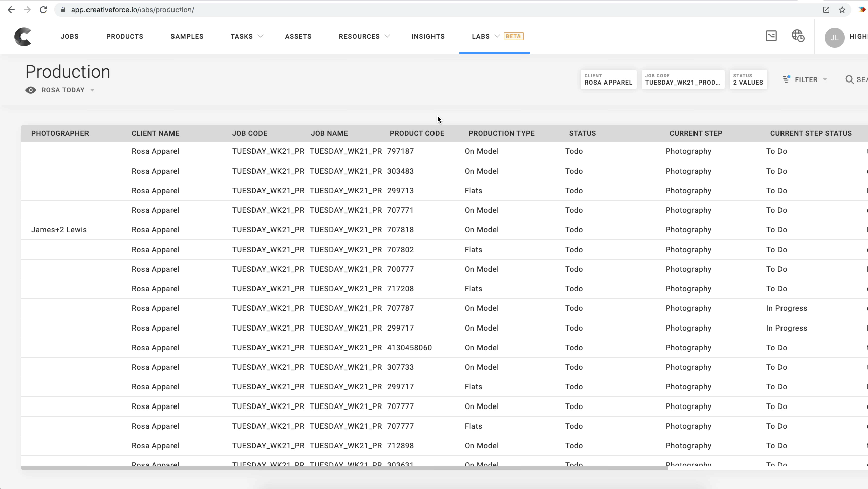Open the SAMPLES tab
868x489 pixels.
187,36
